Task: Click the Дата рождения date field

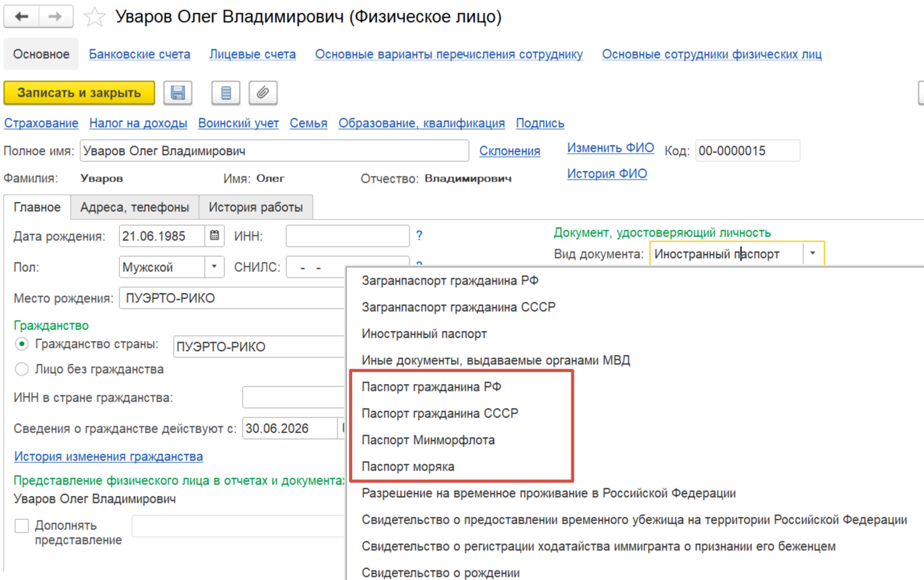Action: click(x=162, y=236)
